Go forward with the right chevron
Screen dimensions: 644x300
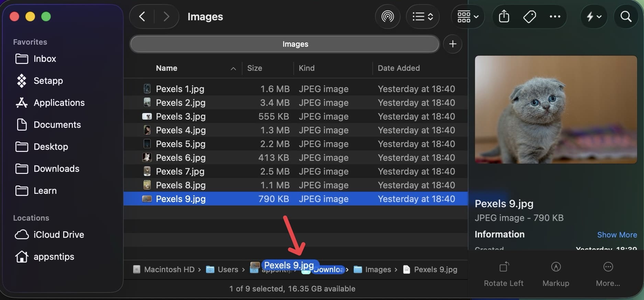tap(167, 16)
